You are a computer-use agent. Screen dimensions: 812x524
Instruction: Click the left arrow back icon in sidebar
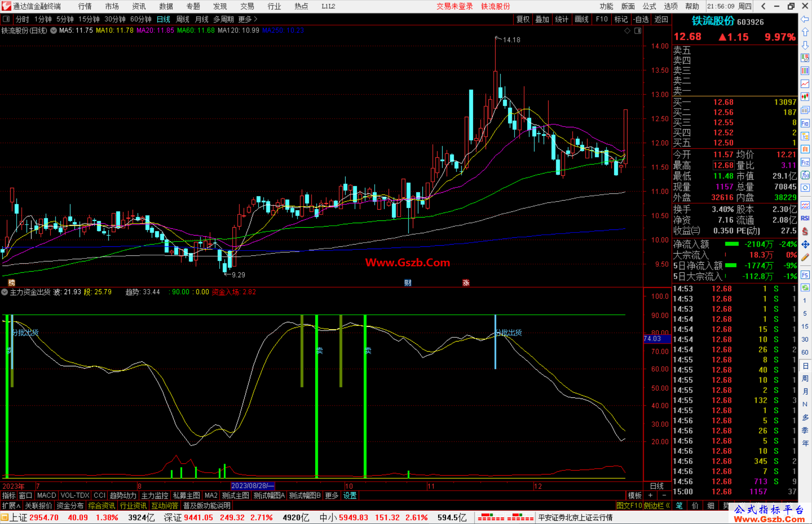[805, 19]
